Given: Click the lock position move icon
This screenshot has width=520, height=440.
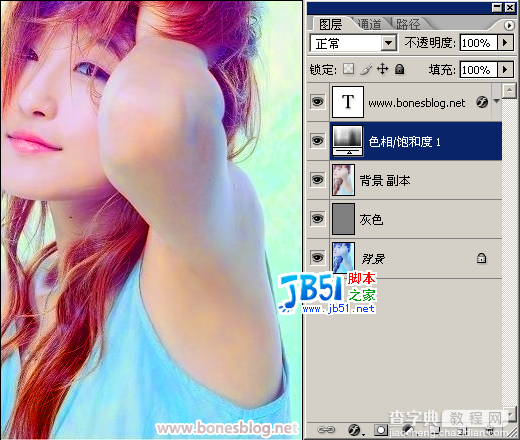Looking at the screenshot, I should click(x=383, y=69).
